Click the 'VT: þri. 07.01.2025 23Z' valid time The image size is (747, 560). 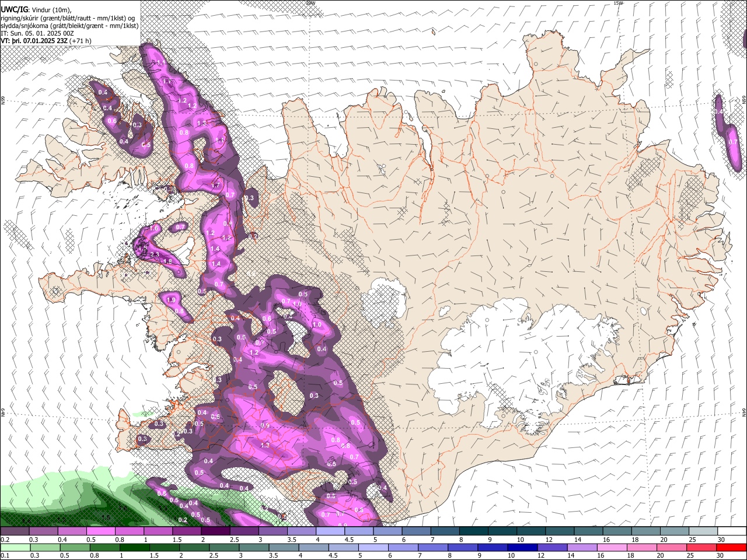(34, 41)
